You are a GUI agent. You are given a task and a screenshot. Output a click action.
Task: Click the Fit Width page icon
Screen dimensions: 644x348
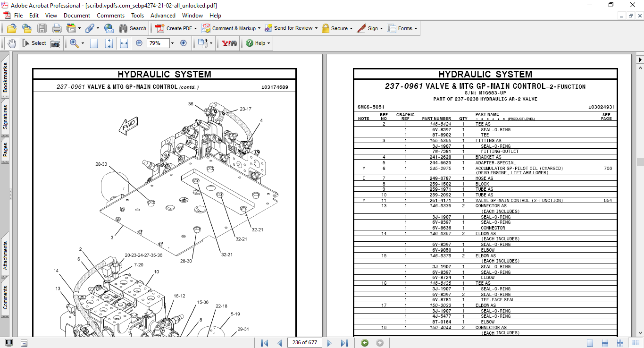point(124,43)
